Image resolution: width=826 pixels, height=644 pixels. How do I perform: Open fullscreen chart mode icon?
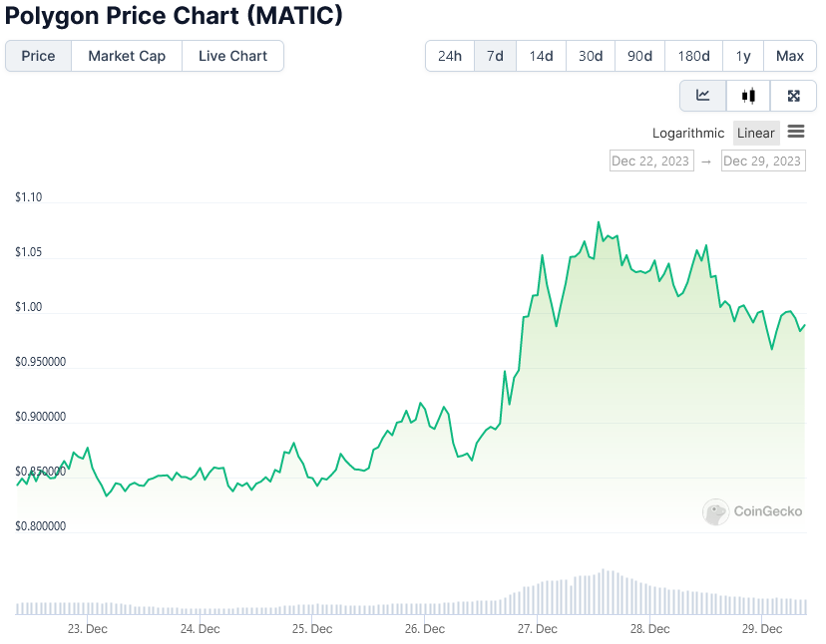pos(793,96)
